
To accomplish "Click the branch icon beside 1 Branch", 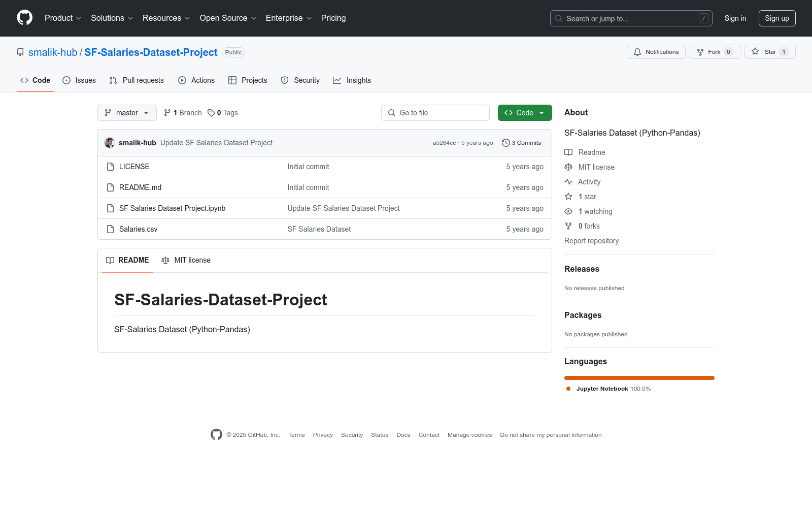I will pos(167,113).
